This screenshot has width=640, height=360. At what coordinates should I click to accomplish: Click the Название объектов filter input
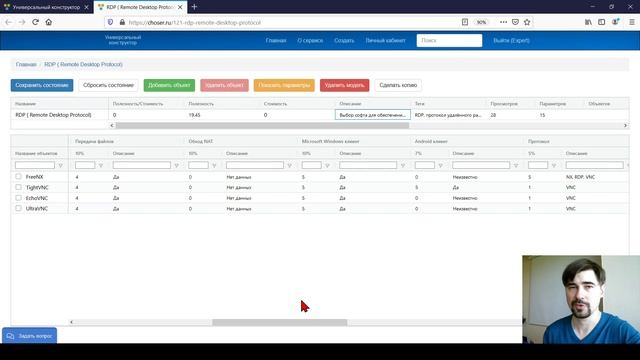click(x=35, y=165)
